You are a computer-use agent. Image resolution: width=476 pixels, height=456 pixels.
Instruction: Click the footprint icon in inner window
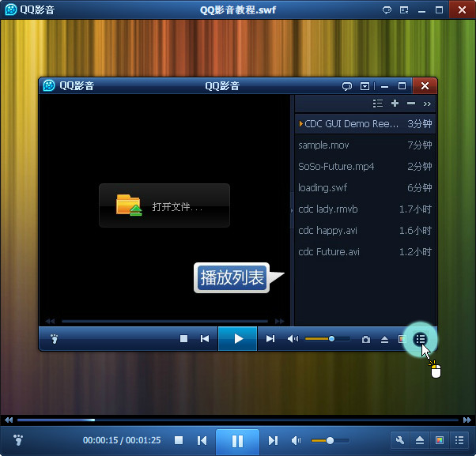click(x=55, y=338)
